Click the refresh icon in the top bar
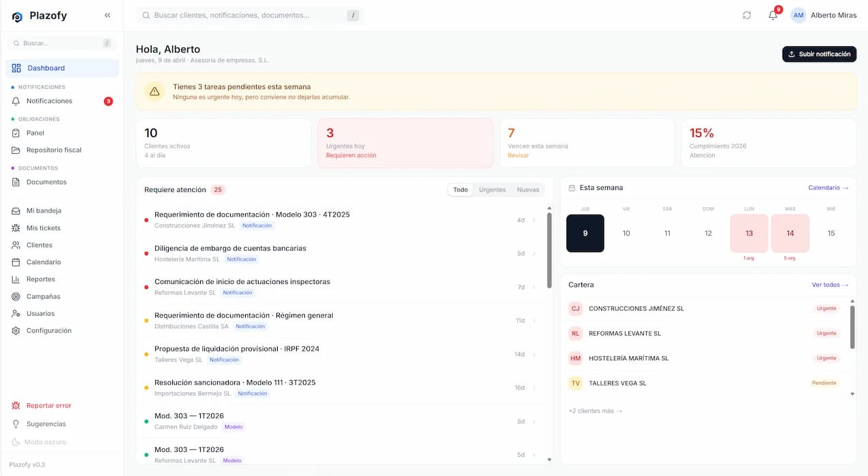 click(747, 14)
